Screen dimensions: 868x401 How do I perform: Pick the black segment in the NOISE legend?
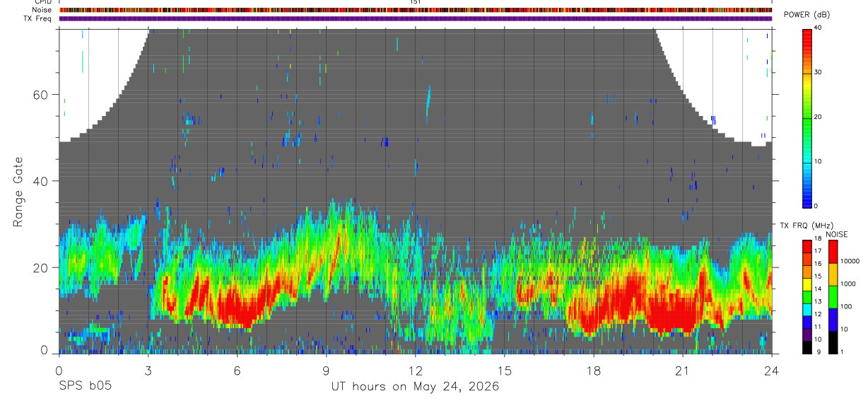click(832, 343)
